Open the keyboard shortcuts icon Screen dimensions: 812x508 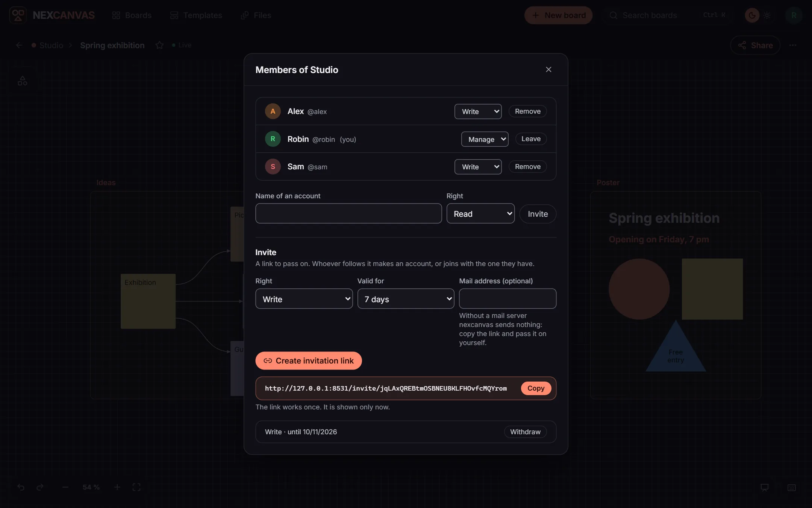[792, 487]
